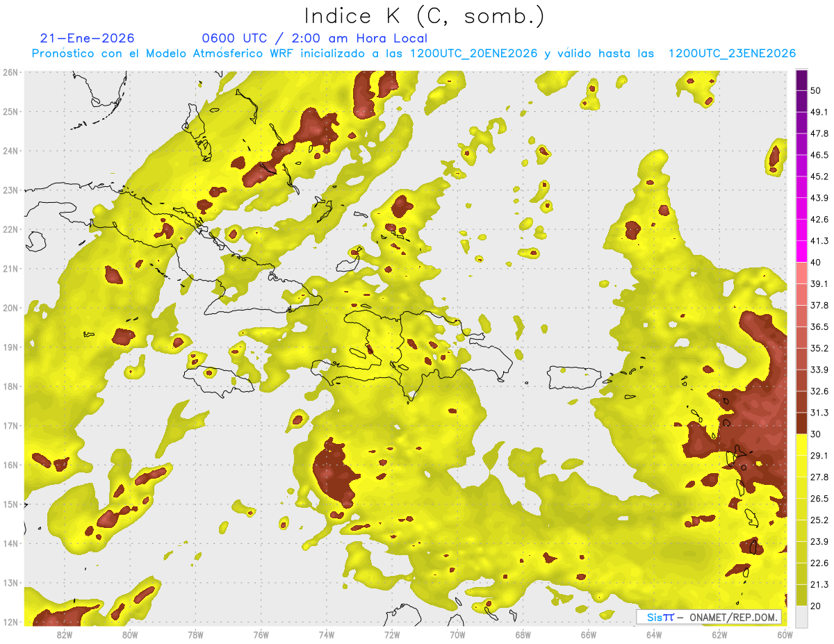Click the colorbar value 33.9

pyautogui.click(x=819, y=370)
